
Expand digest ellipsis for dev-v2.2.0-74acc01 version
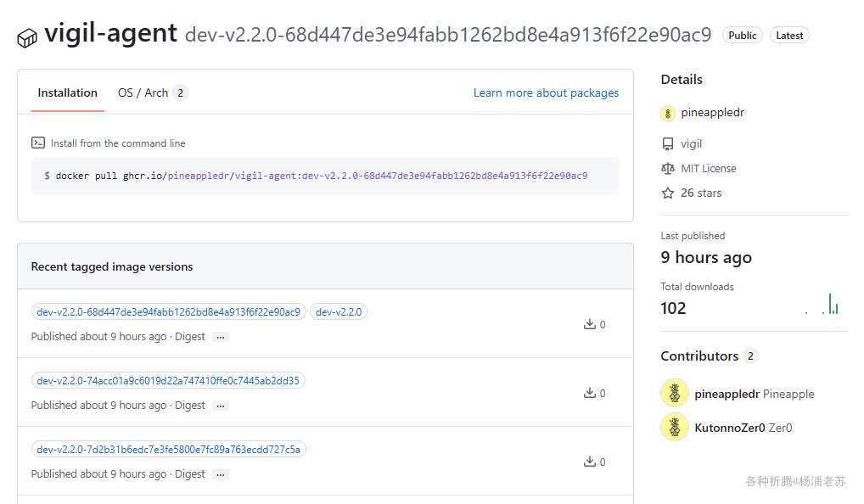(221, 406)
